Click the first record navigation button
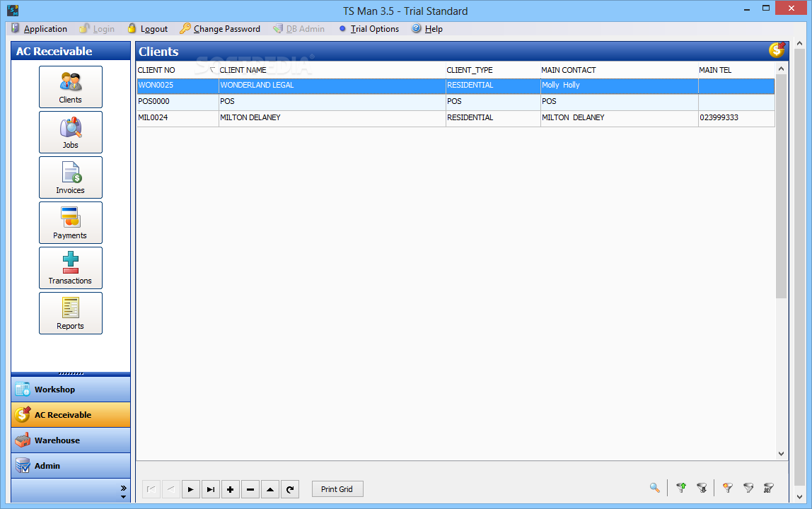The image size is (812, 509). [151, 489]
